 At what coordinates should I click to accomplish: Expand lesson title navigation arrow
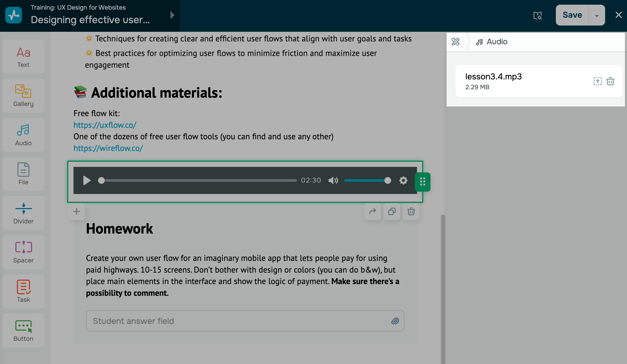pyautogui.click(x=172, y=15)
